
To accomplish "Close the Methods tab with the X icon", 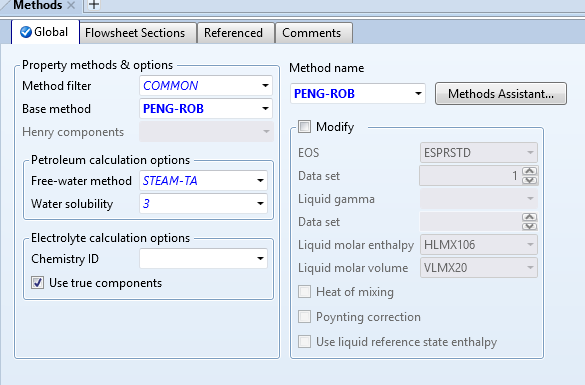I will 71,5.
